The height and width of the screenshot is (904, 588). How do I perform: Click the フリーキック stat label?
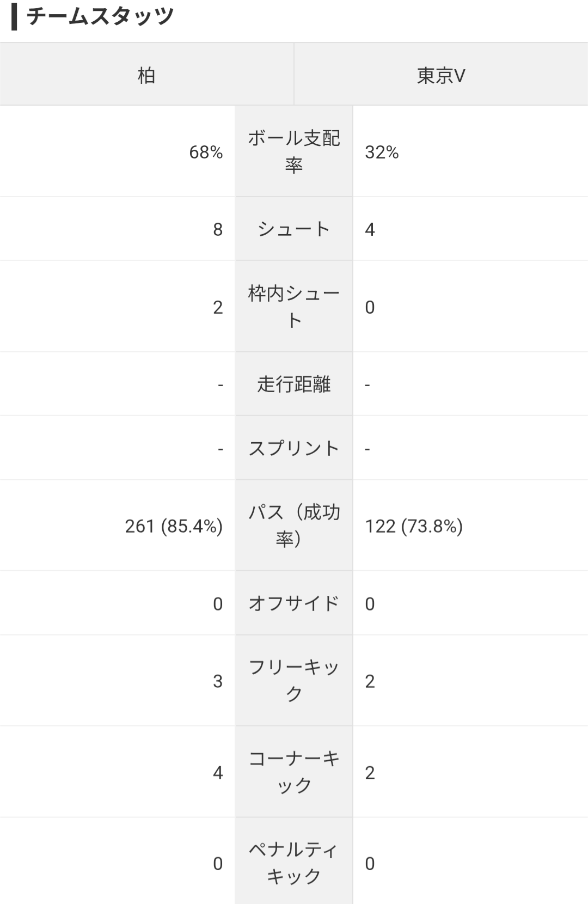click(293, 681)
